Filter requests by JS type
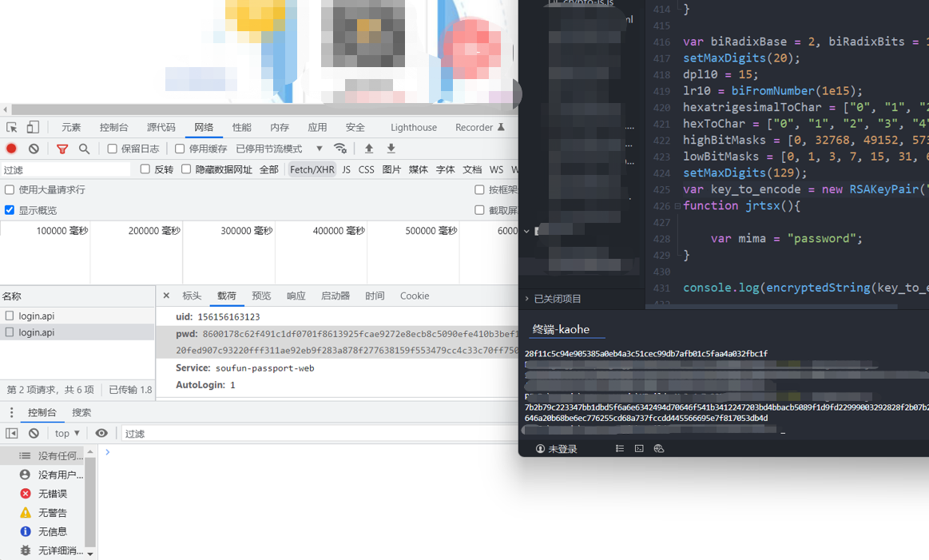The image size is (929, 560). (346, 169)
